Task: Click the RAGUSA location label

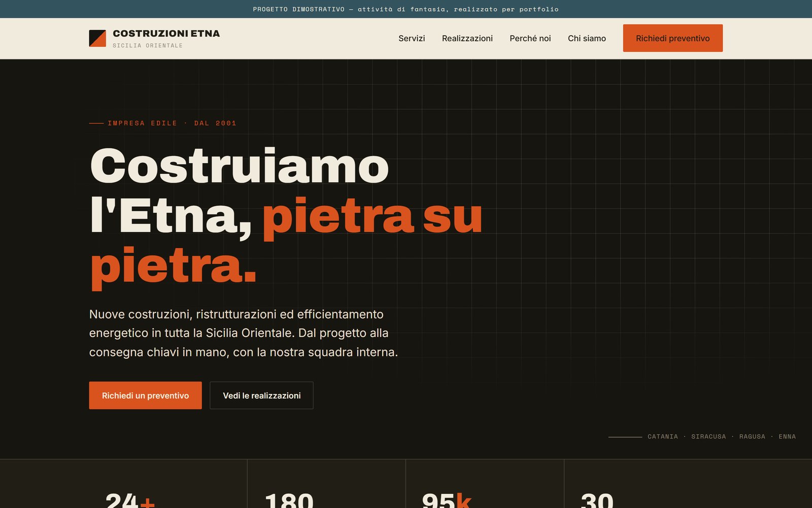Action: point(752,436)
